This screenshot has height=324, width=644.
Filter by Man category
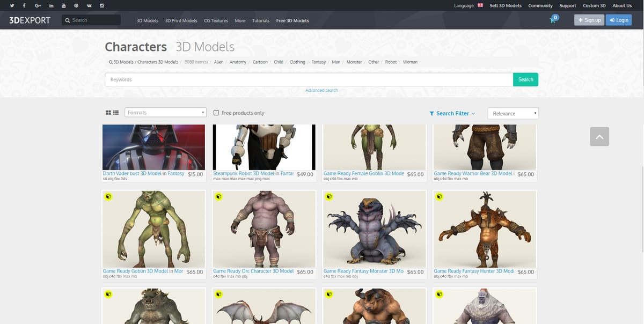tap(336, 62)
